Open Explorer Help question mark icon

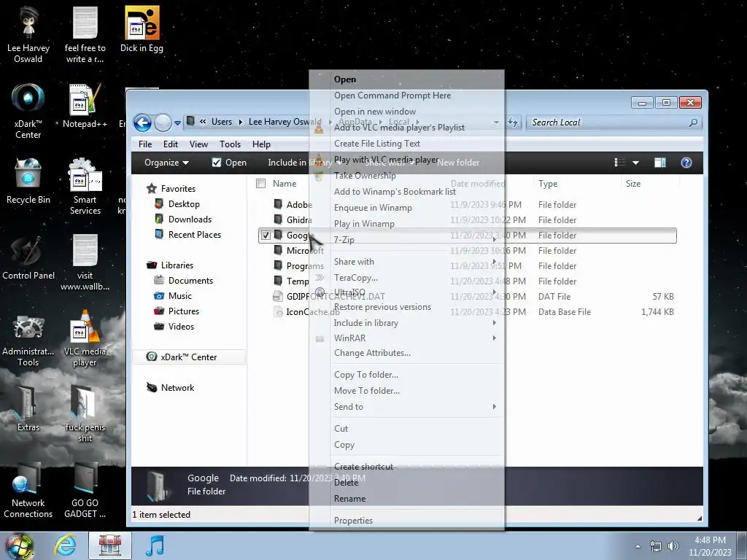pyautogui.click(x=686, y=163)
